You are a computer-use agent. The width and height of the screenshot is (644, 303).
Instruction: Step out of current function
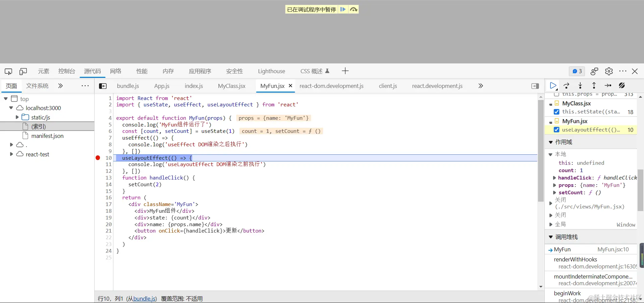594,86
